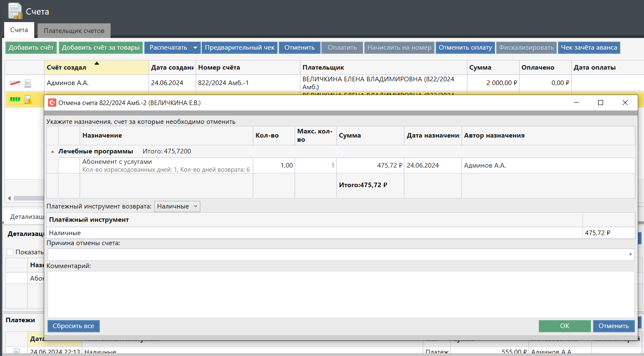Viewport: 644px width, 356px height.
Task: Open the Причина отмены счета dropdown list
Action: coord(630,255)
